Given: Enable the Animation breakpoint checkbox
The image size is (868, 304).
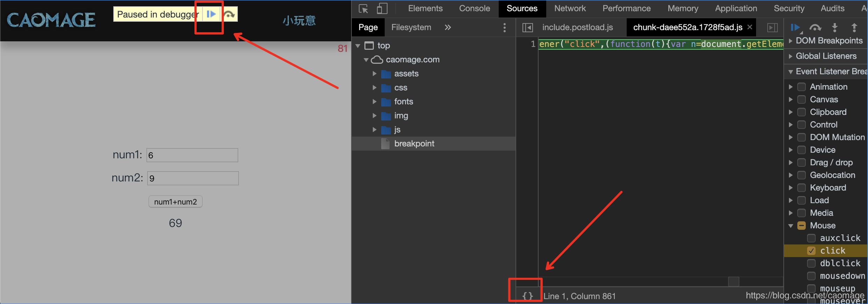Looking at the screenshot, I should point(802,87).
